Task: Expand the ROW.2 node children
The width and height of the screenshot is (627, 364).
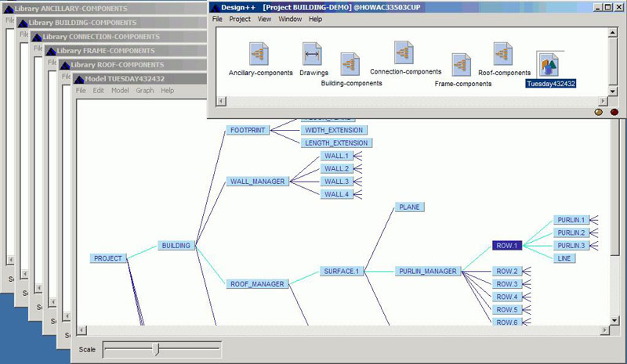Action: 527,271
